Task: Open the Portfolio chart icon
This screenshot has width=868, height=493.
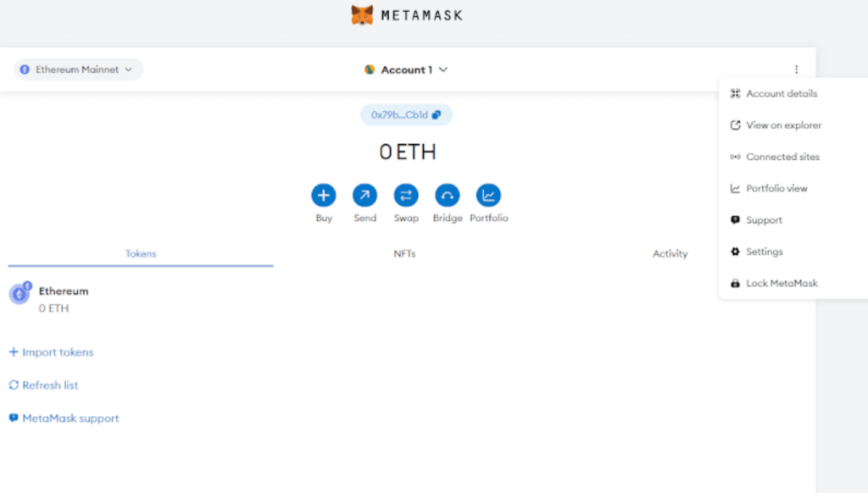Action: 488,196
